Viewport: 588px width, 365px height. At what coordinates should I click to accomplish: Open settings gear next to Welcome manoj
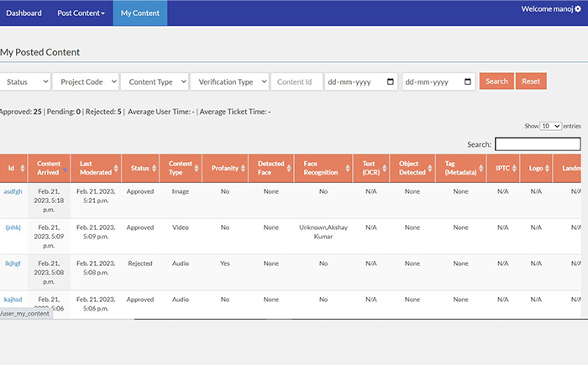point(578,8)
